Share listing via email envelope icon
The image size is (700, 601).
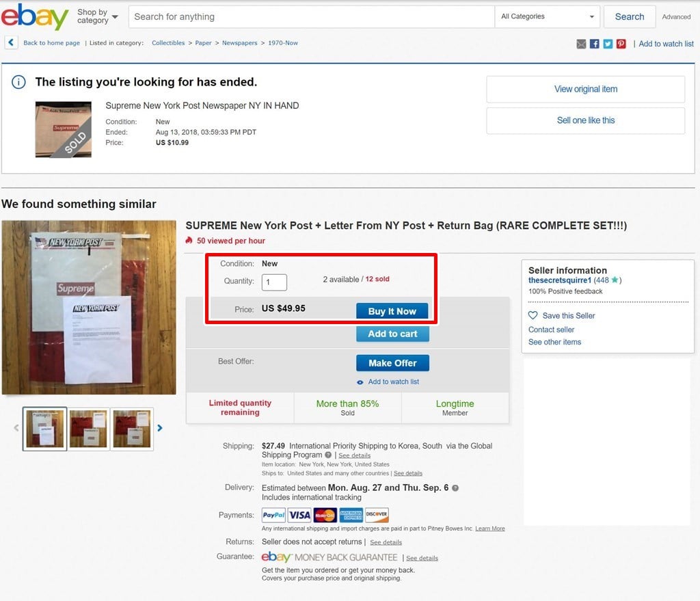(x=581, y=44)
